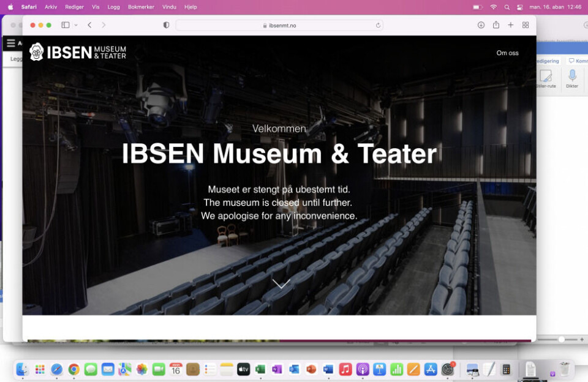Open Pages from the Dock

(x=413, y=369)
